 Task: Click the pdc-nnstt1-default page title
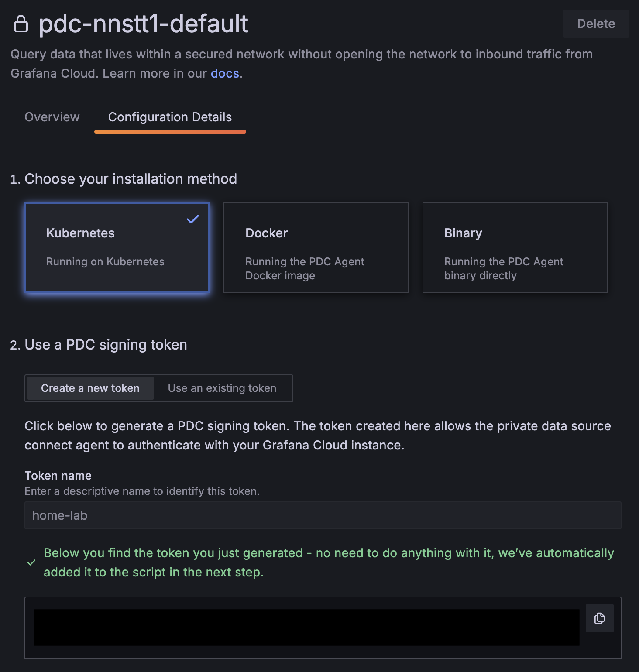(143, 24)
